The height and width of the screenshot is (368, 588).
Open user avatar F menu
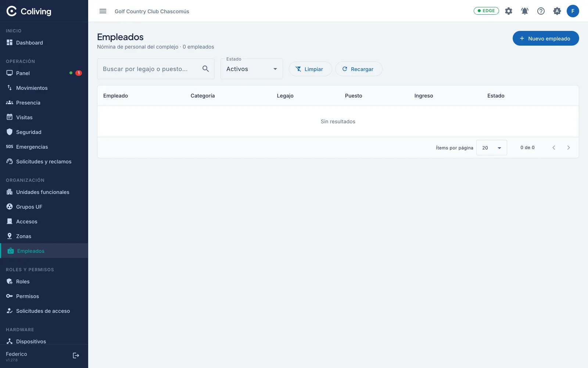573,11
